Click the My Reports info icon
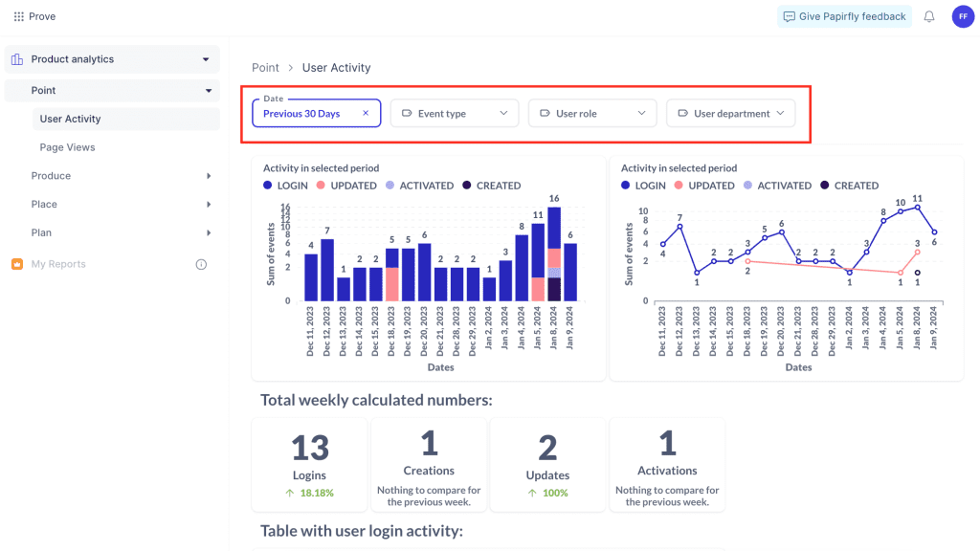The height and width of the screenshot is (551, 980). [x=201, y=264]
